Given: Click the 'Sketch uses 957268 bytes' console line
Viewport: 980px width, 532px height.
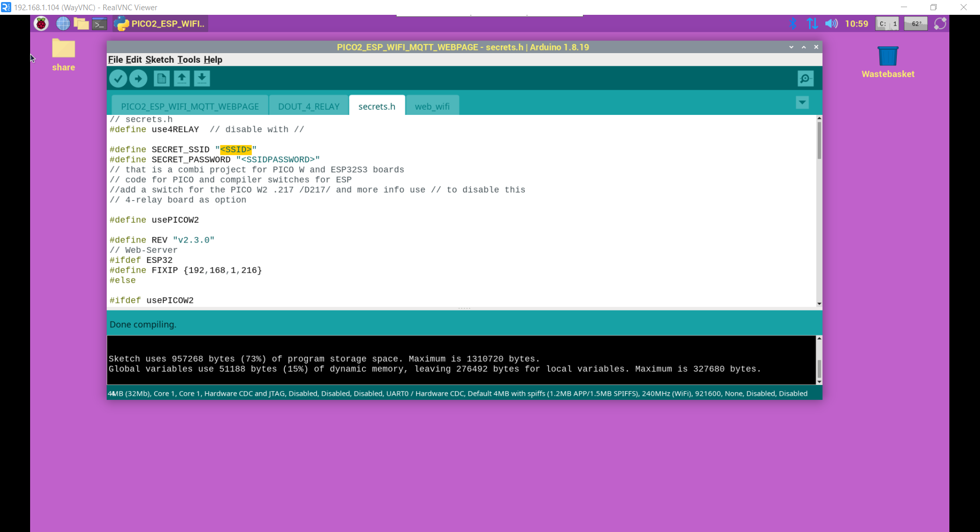Looking at the screenshot, I should (x=324, y=359).
